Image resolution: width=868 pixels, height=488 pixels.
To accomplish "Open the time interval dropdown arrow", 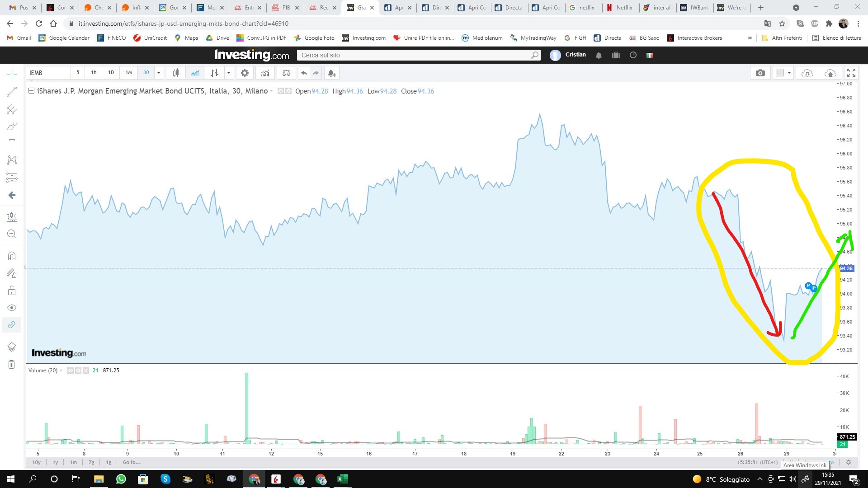I will 159,73.
